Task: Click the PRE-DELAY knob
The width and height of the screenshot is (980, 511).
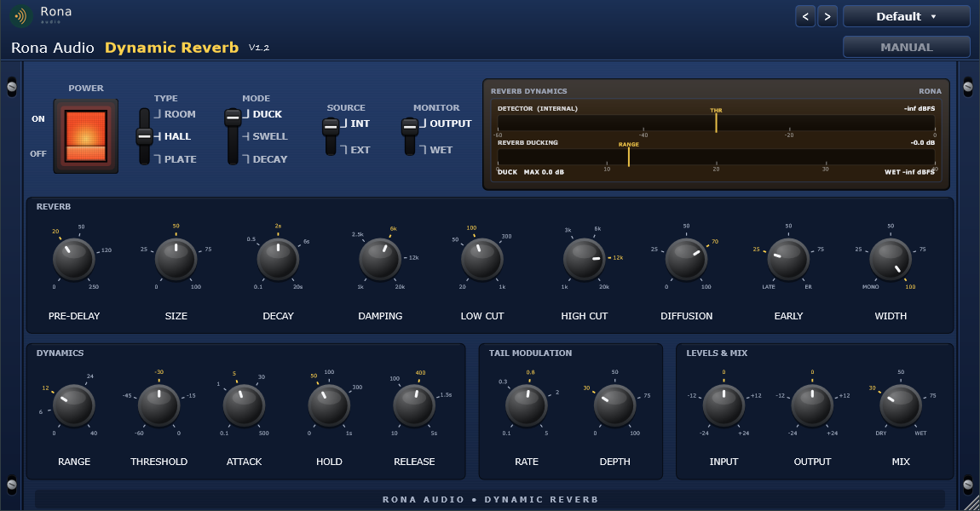Action: [x=74, y=259]
